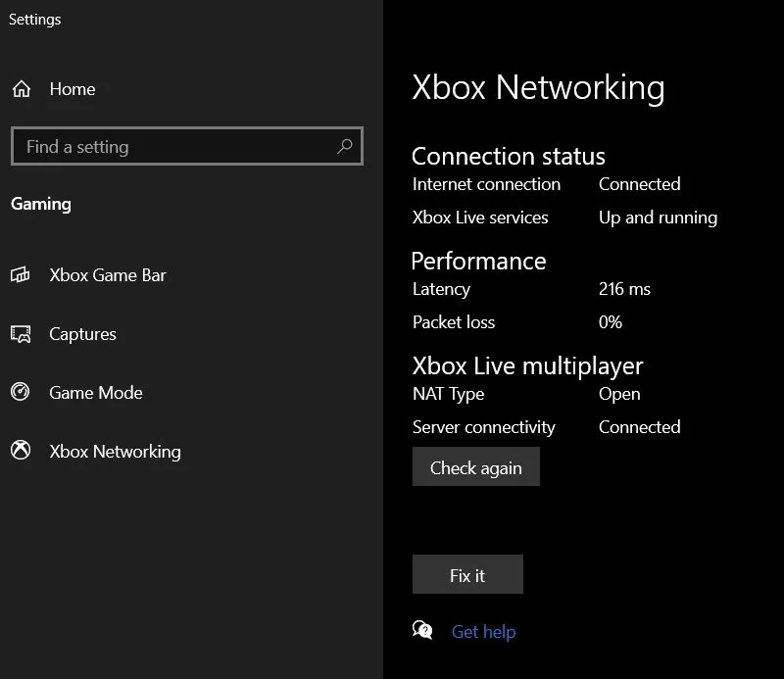784x679 pixels.
Task: Click the Latency label
Action: pos(441,289)
